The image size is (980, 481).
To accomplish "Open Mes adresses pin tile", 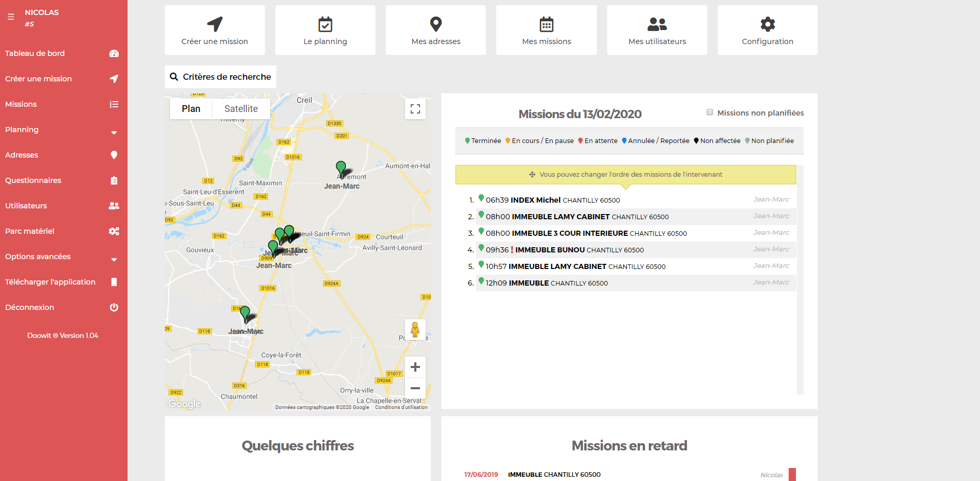I will pyautogui.click(x=436, y=30).
